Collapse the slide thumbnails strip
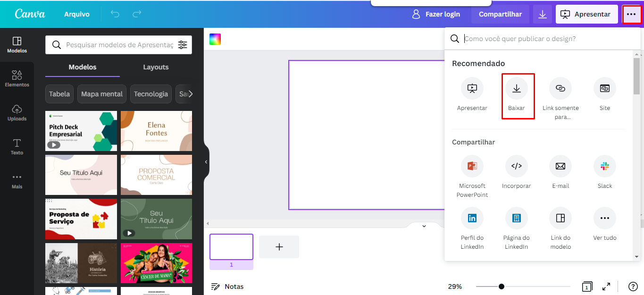 coord(424,226)
